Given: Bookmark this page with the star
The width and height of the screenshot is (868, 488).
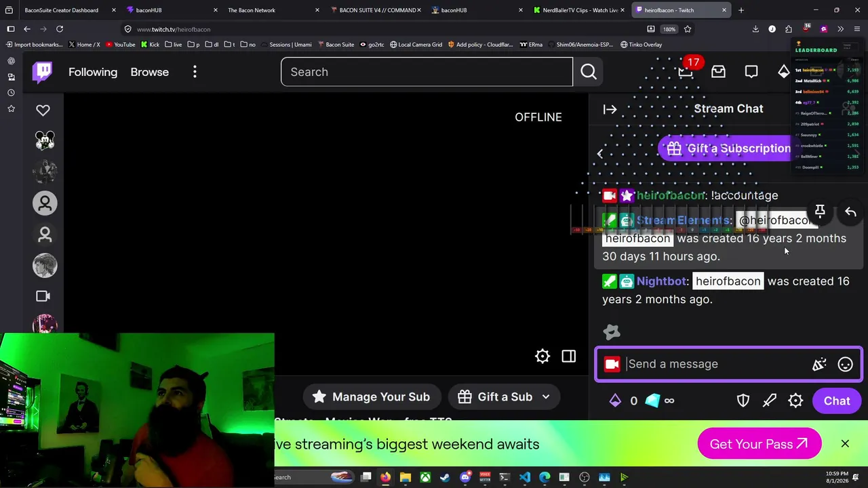Looking at the screenshot, I should coord(688,29).
